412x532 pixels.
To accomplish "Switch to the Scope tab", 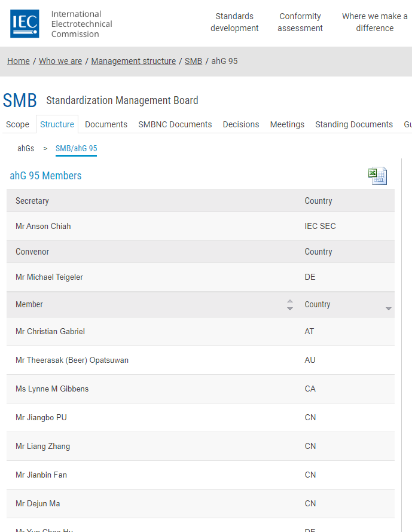I will 18,124.
